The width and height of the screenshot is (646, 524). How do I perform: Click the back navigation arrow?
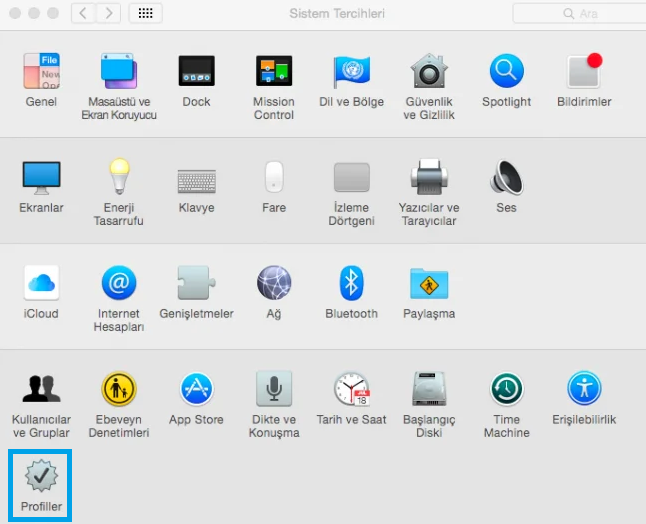83,13
